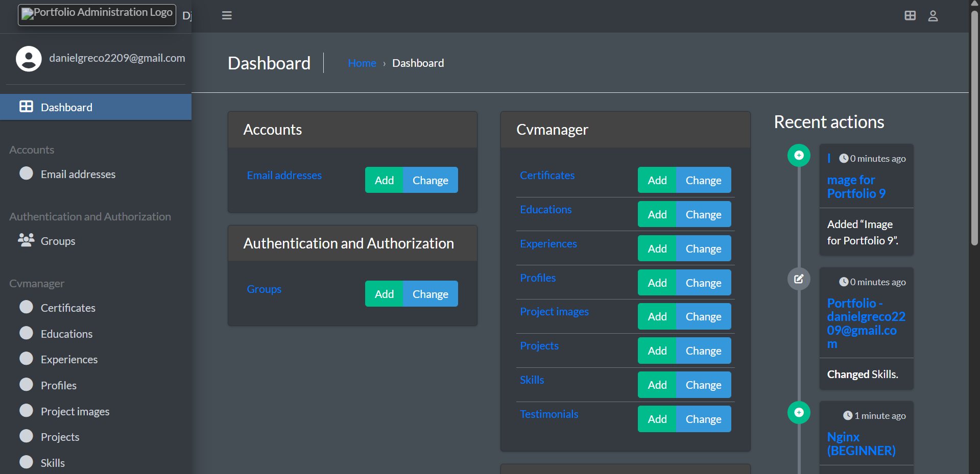Click the Change button for Profiles
Image resolution: width=980 pixels, height=474 pixels.
[x=703, y=283]
